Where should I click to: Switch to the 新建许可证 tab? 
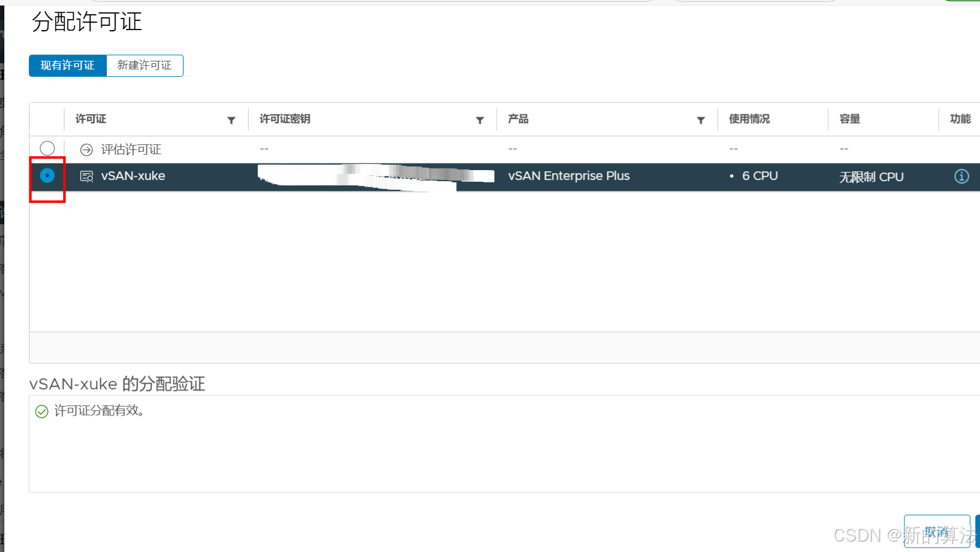pos(145,66)
